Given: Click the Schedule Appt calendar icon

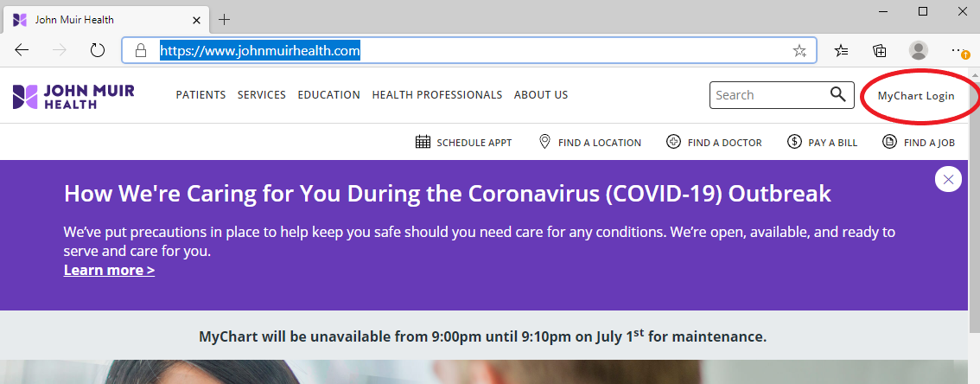Looking at the screenshot, I should 423,142.
